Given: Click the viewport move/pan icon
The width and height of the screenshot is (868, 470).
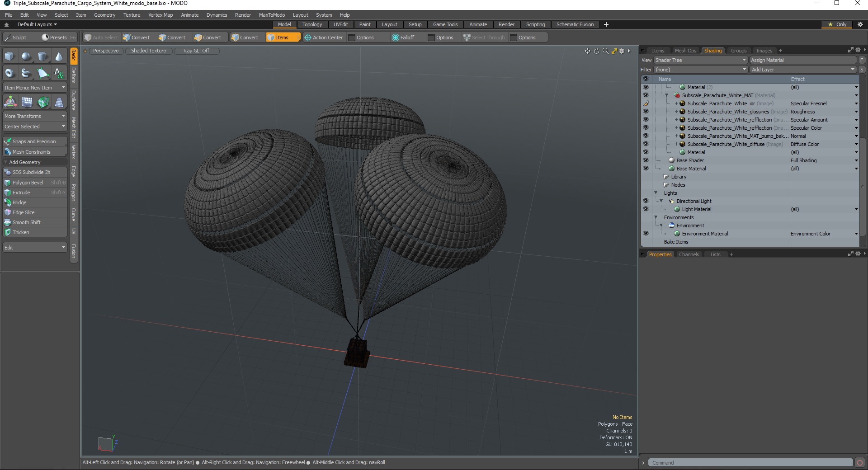Looking at the screenshot, I should coord(587,51).
